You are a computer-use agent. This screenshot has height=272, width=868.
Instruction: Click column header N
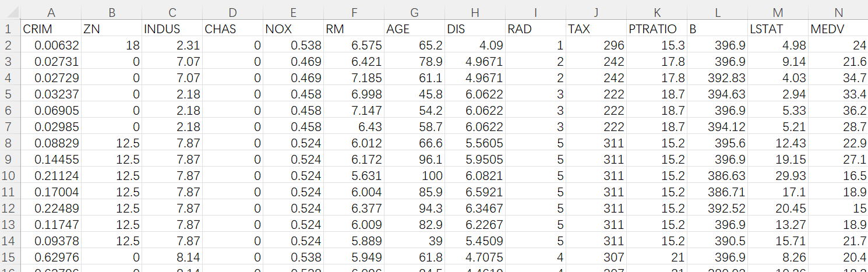coord(838,12)
